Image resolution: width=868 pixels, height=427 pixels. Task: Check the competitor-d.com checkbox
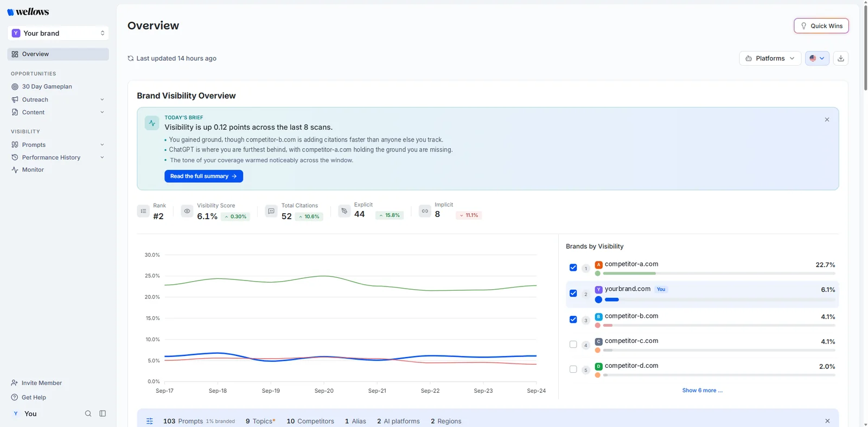(573, 369)
